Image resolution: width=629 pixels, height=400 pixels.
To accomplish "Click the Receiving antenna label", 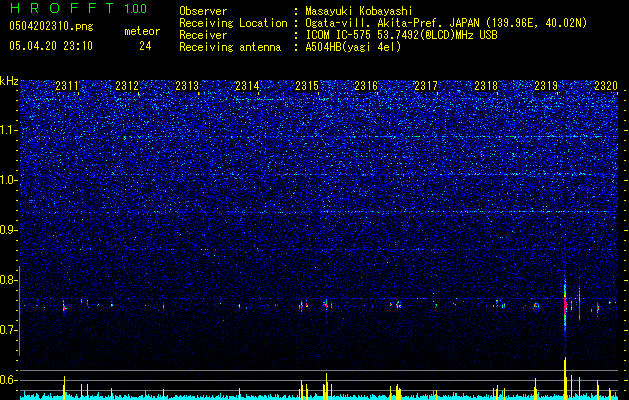I will point(230,47).
